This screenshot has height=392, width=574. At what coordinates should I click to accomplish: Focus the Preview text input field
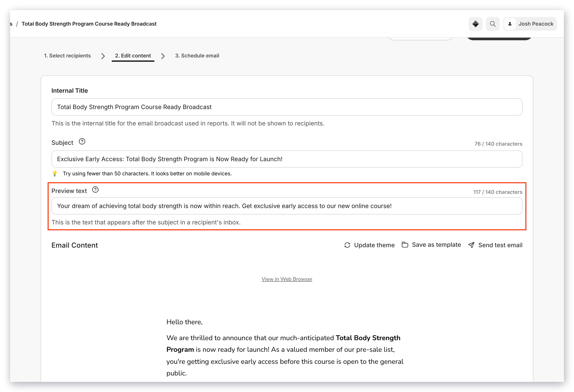pos(287,206)
